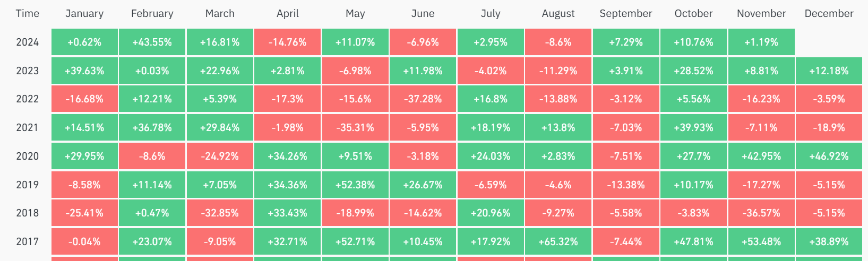
Task: Click August 2017 cell showing +65.32%
Action: point(558,242)
